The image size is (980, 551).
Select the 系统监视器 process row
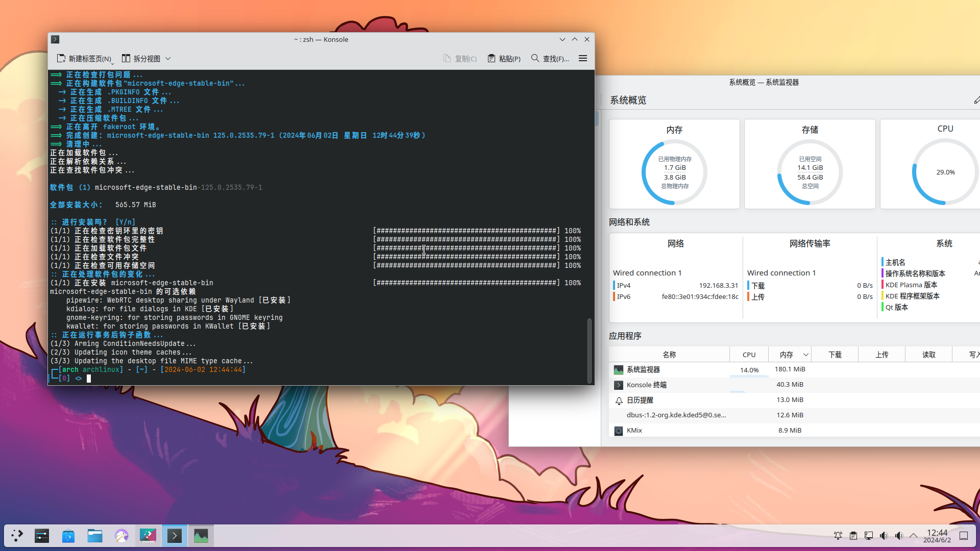[643, 369]
